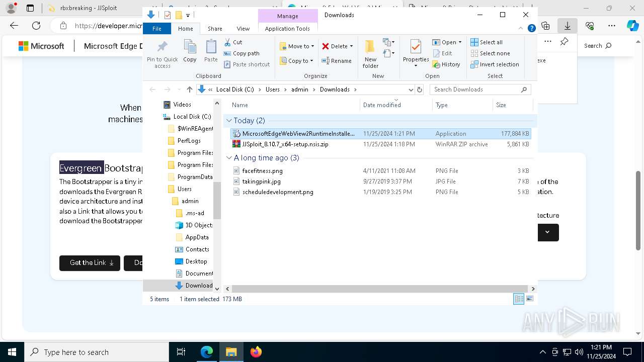Switch to details view layout icon

click(519, 299)
